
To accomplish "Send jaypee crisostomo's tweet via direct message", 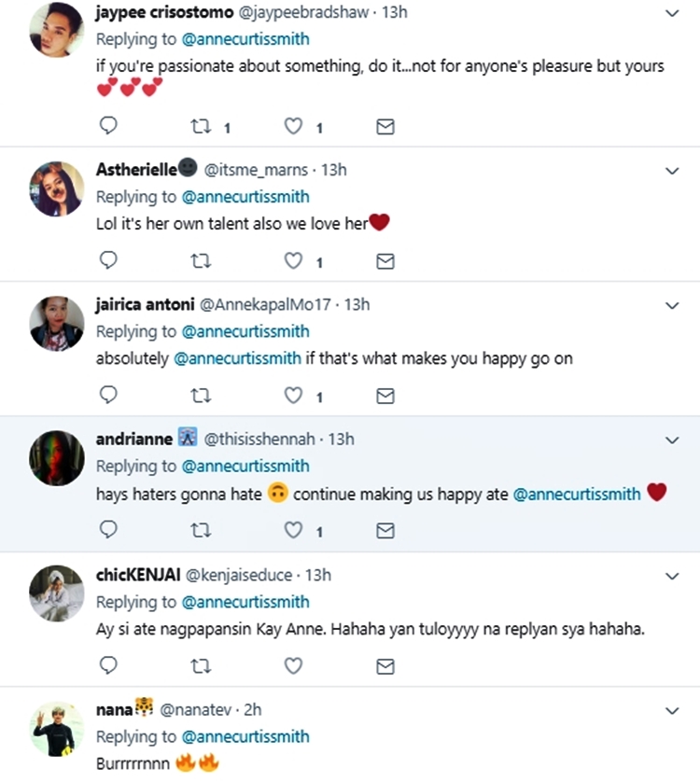I will [385, 127].
